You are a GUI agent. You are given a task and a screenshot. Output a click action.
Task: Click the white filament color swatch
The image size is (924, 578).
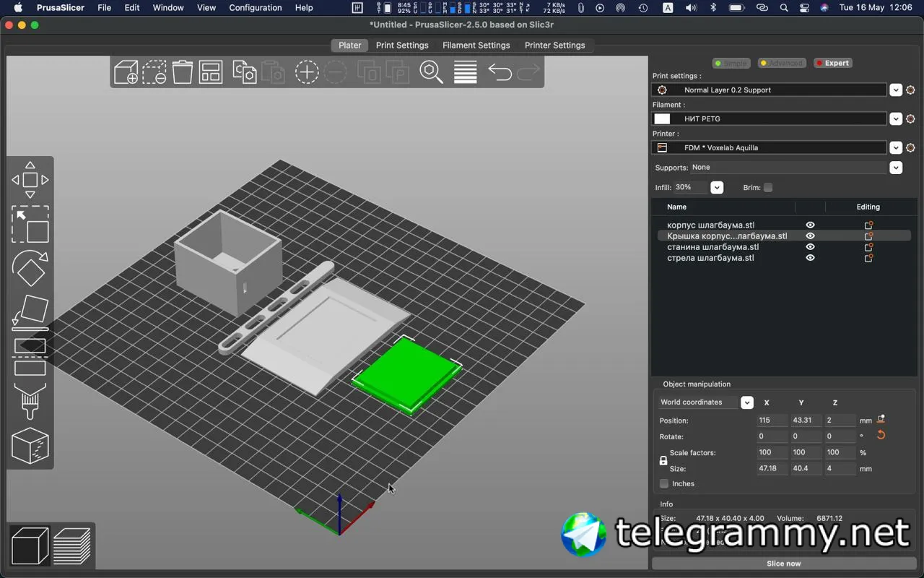click(x=662, y=119)
